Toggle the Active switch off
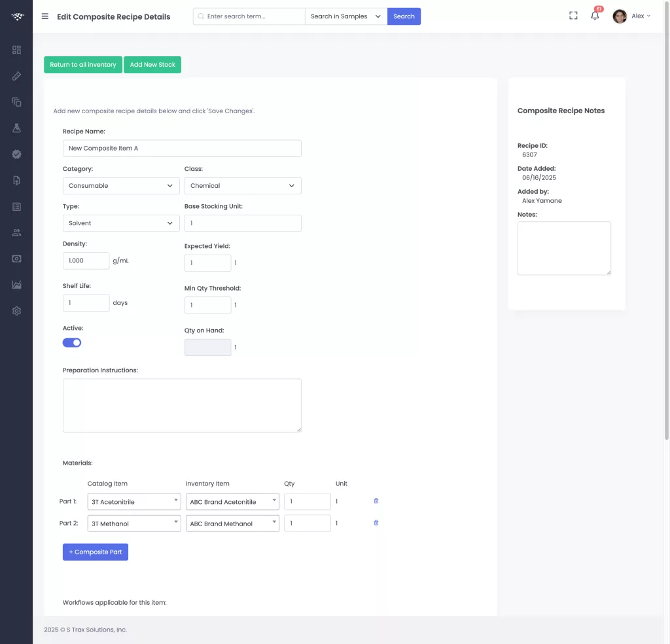The width and height of the screenshot is (670, 644). [72, 343]
